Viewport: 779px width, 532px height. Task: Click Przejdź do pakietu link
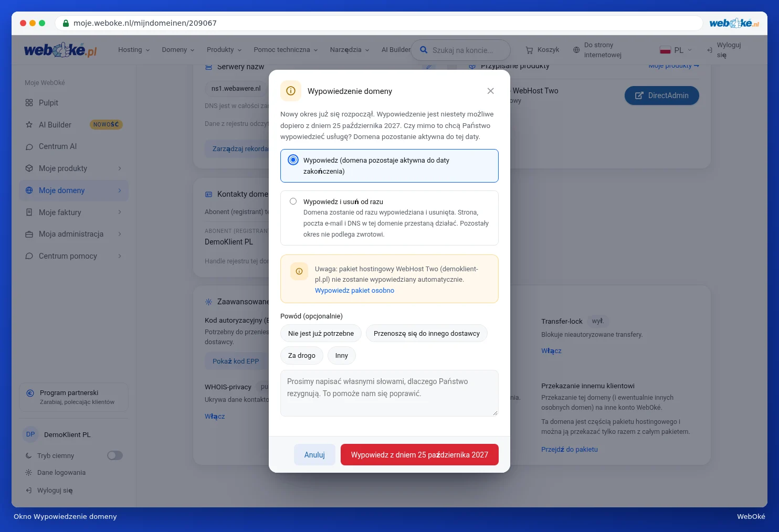click(570, 450)
